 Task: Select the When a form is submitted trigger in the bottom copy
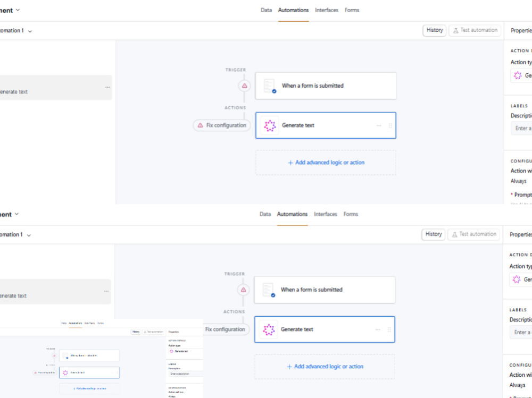325,290
